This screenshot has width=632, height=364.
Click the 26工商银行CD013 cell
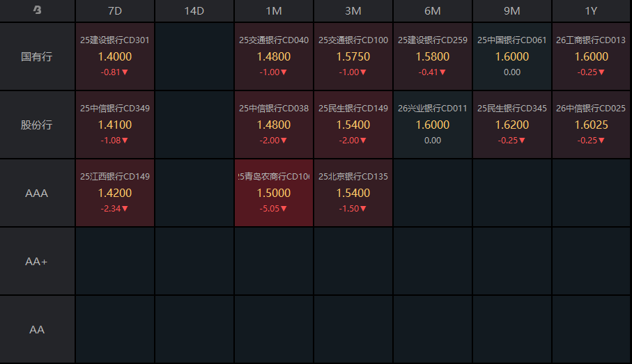click(592, 56)
